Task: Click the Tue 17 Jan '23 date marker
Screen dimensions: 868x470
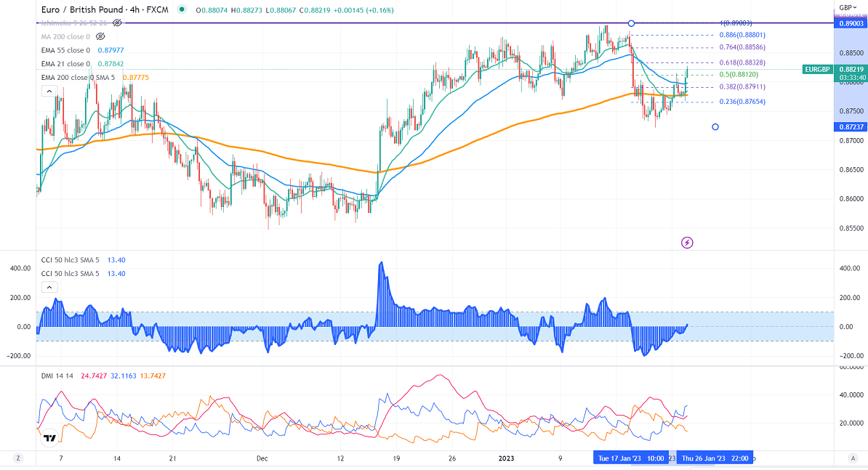Action: pos(630,458)
